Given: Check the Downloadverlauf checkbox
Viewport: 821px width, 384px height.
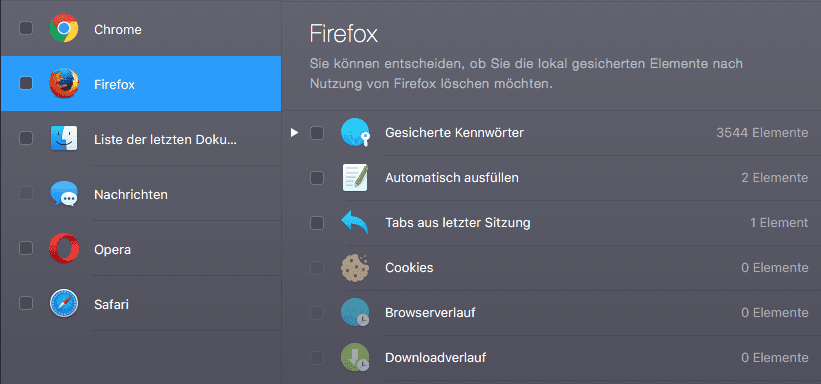Looking at the screenshot, I should (x=317, y=358).
